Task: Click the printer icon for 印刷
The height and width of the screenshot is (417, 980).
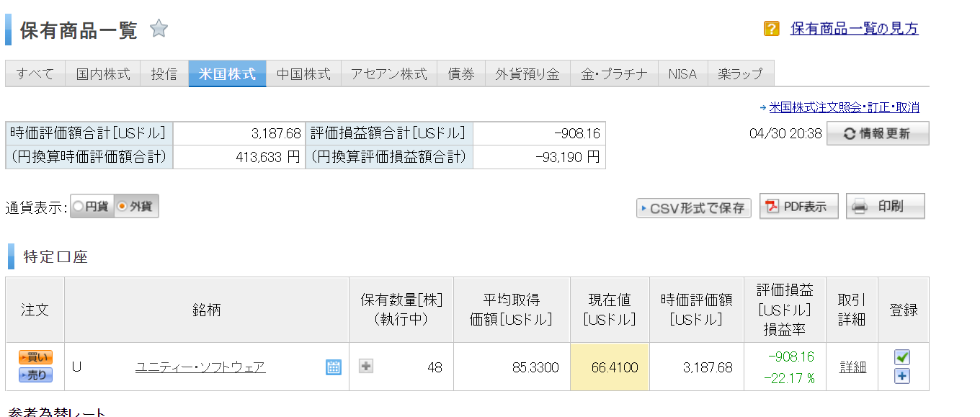Action: pos(860,207)
